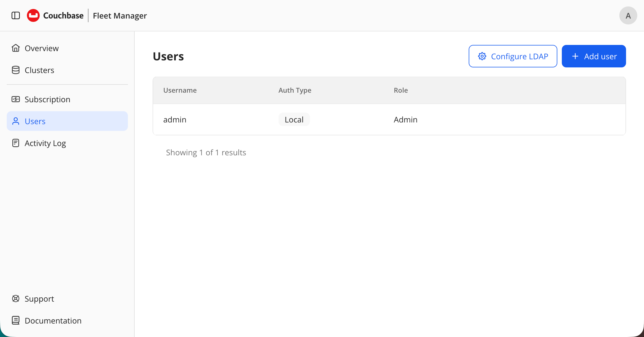Click the Fleet Manager title
The height and width of the screenshot is (337, 644).
[x=120, y=15]
